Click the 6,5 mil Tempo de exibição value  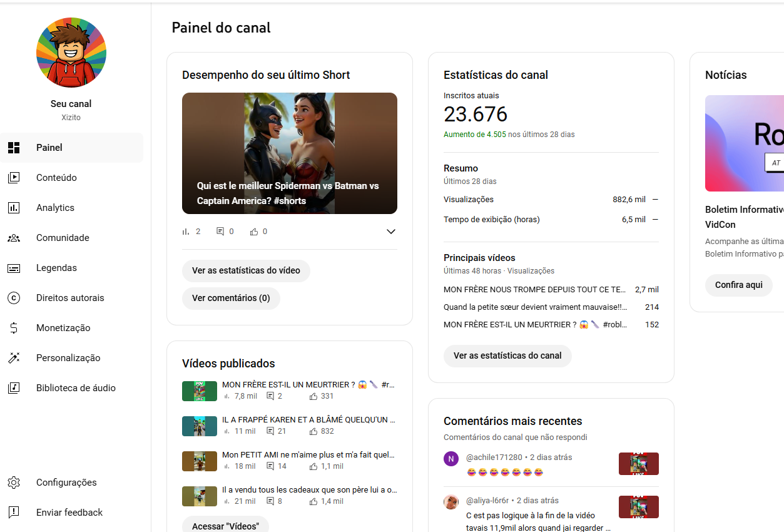[634, 220]
